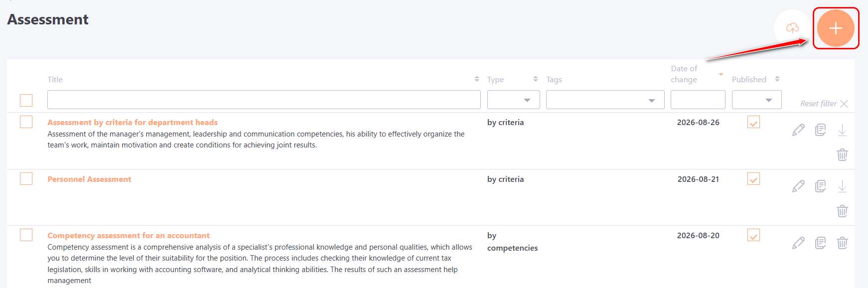Click the cloud upload import icon
This screenshot has width=868, height=288.
(792, 28)
